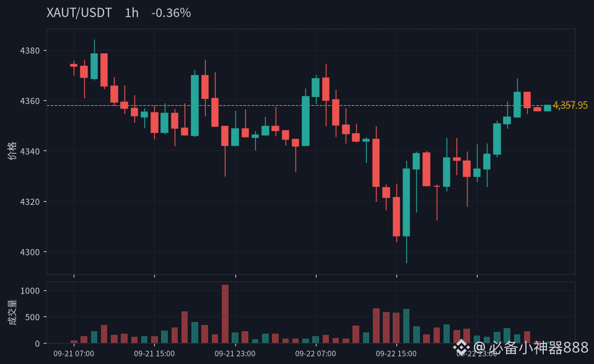Click the 必备小神器888 watermark handle

click(x=538, y=347)
